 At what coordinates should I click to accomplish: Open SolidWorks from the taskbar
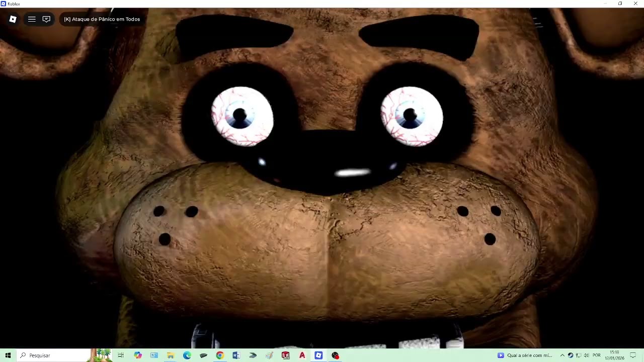[x=285, y=355]
